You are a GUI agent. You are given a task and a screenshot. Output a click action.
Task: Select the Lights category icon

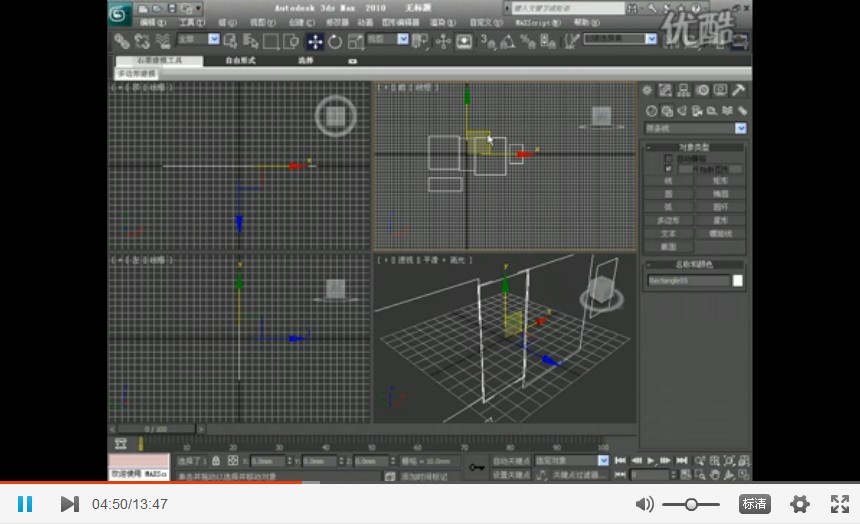click(x=682, y=111)
